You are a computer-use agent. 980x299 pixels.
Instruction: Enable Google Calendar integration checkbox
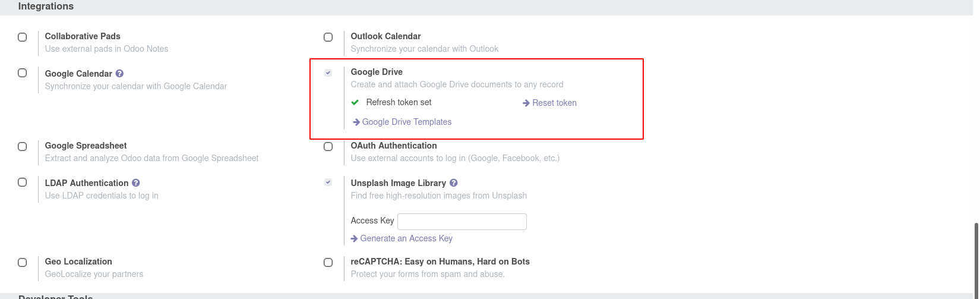pyautogui.click(x=23, y=73)
